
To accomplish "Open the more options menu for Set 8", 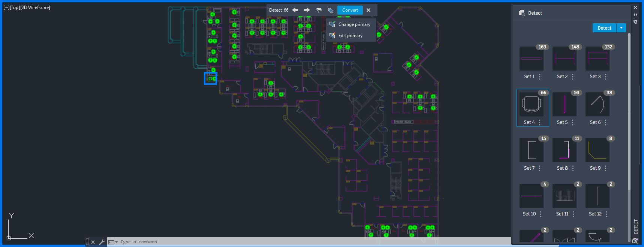I will pyautogui.click(x=573, y=168).
